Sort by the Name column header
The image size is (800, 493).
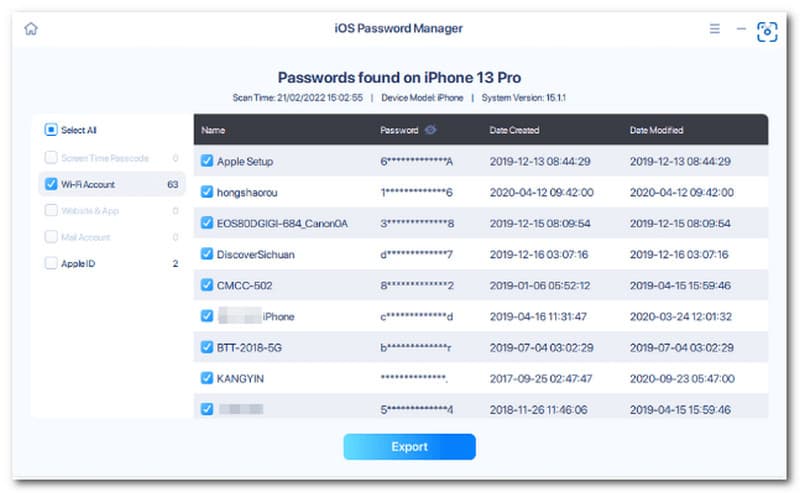click(x=212, y=130)
